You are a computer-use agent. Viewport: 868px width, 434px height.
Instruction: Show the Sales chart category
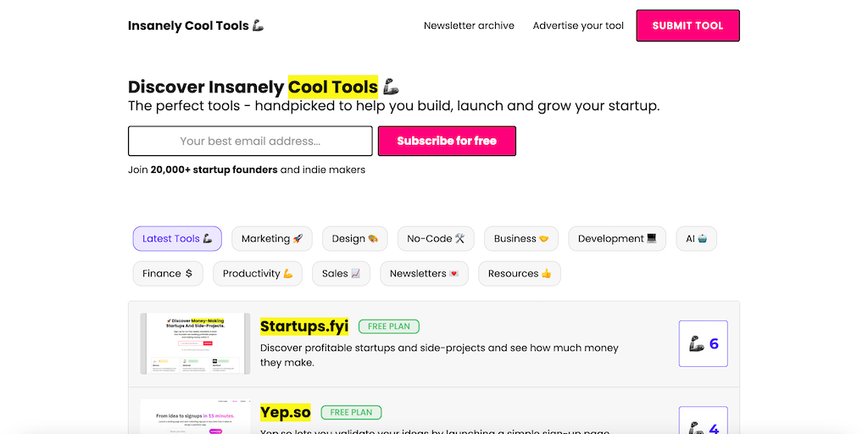341,274
